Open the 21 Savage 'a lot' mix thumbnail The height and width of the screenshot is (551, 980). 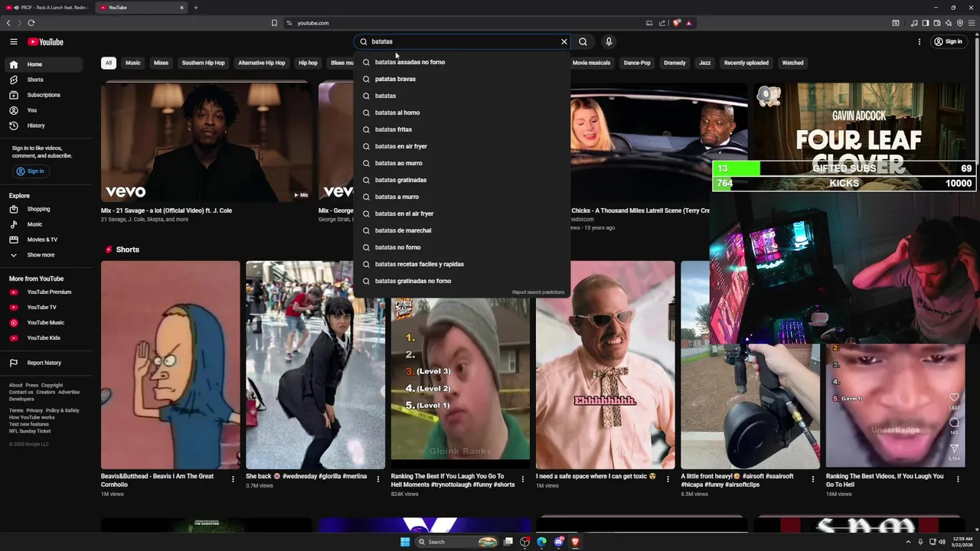pos(207,142)
